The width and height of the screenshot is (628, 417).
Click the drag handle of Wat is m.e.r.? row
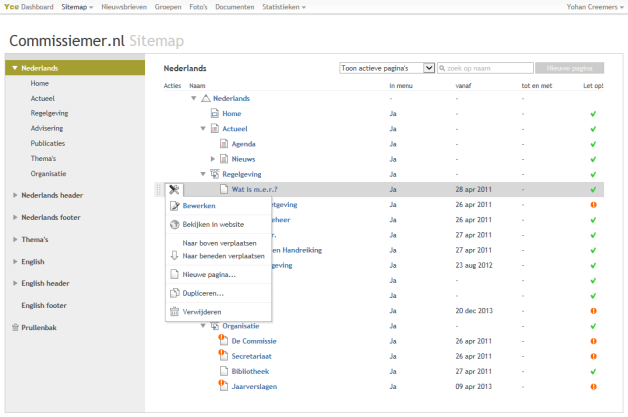coord(159,189)
